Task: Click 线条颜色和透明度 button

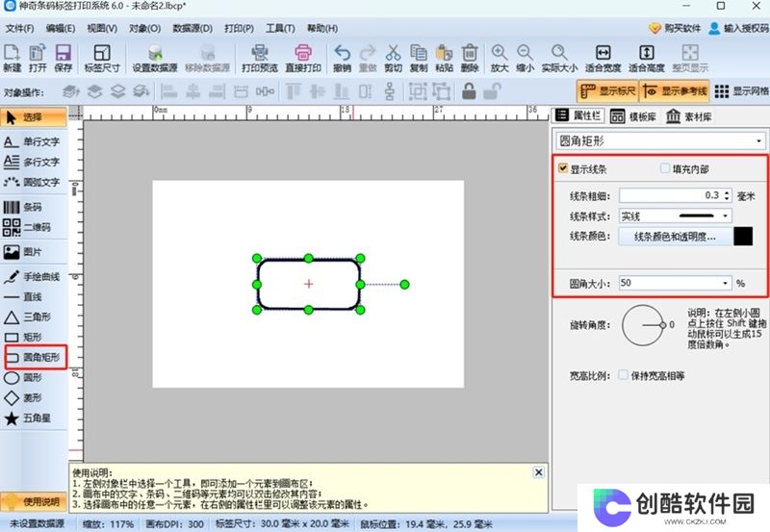Action: tap(675, 237)
